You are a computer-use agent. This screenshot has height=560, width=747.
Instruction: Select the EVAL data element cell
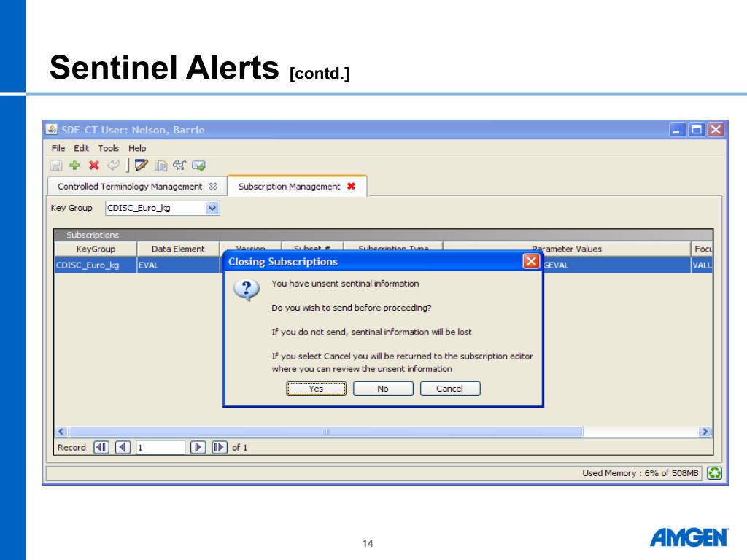click(178, 265)
